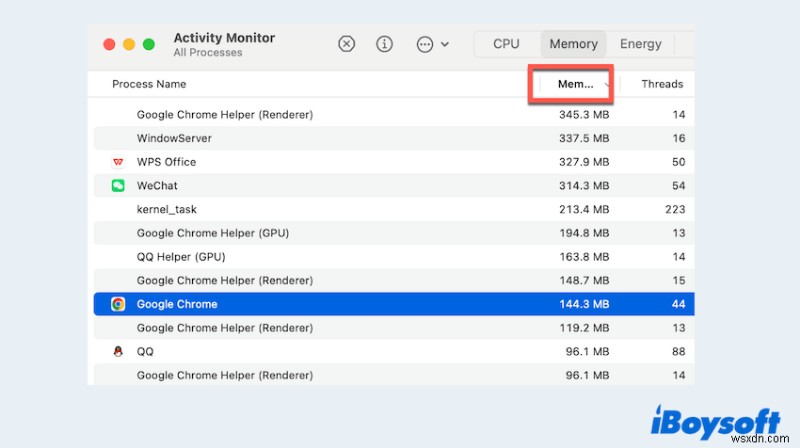This screenshot has height=448, width=800.
Task: Click the 314.3 MB memory value
Action: 584,186
